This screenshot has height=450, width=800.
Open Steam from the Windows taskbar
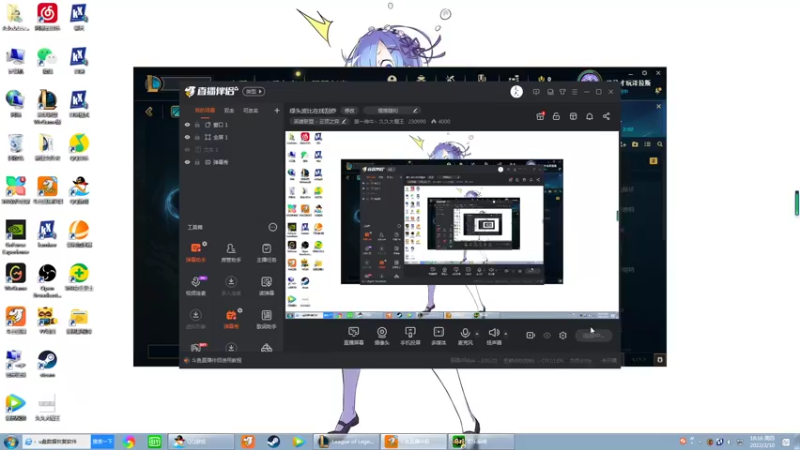[273, 441]
